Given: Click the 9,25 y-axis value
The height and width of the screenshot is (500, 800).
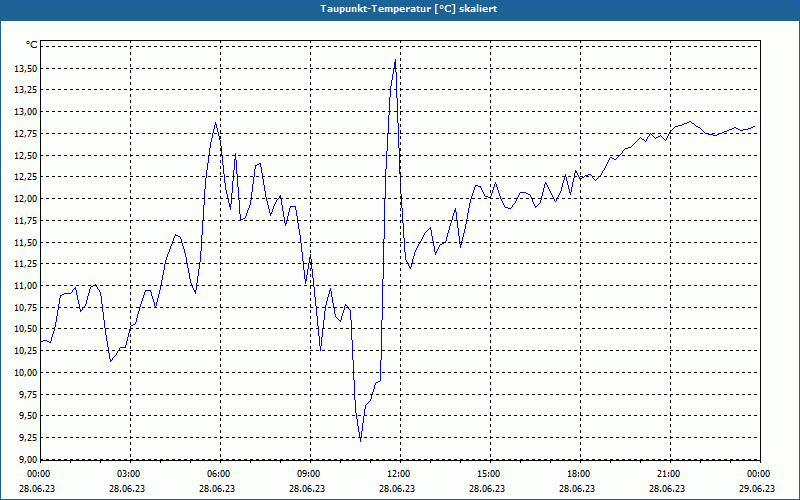Looking at the screenshot, I should pos(29,438).
